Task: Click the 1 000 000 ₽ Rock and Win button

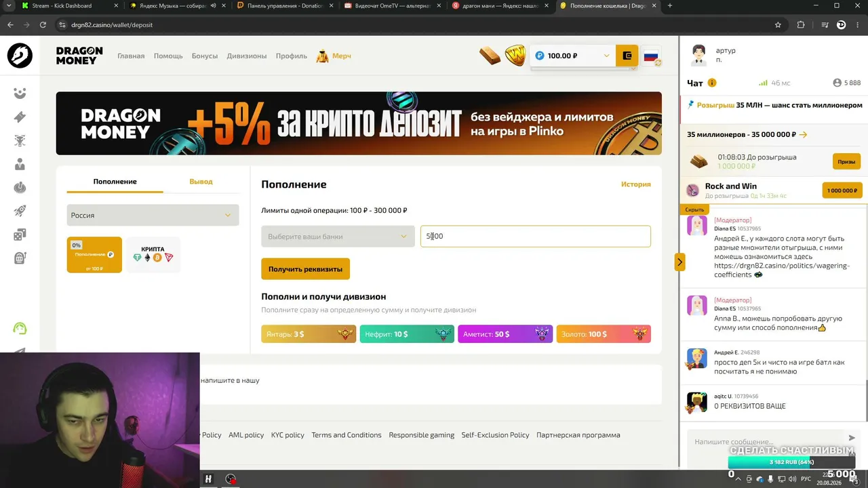Action: (x=842, y=190)
